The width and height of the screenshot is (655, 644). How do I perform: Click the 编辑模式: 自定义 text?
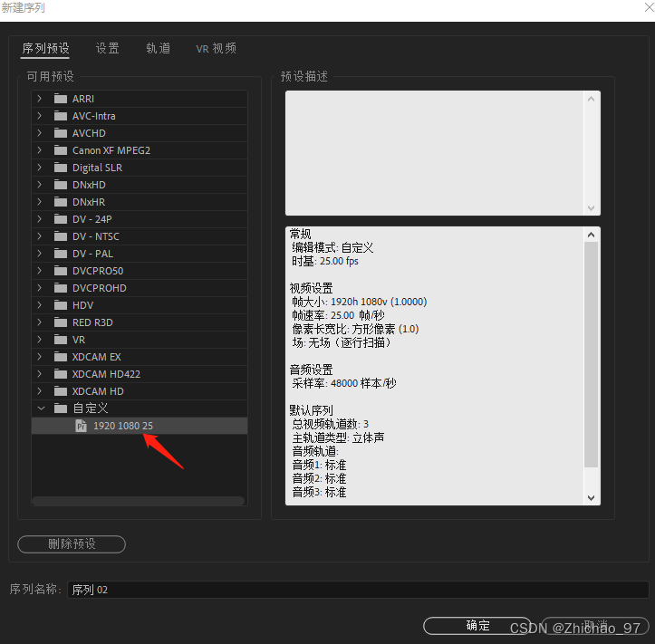332,247
